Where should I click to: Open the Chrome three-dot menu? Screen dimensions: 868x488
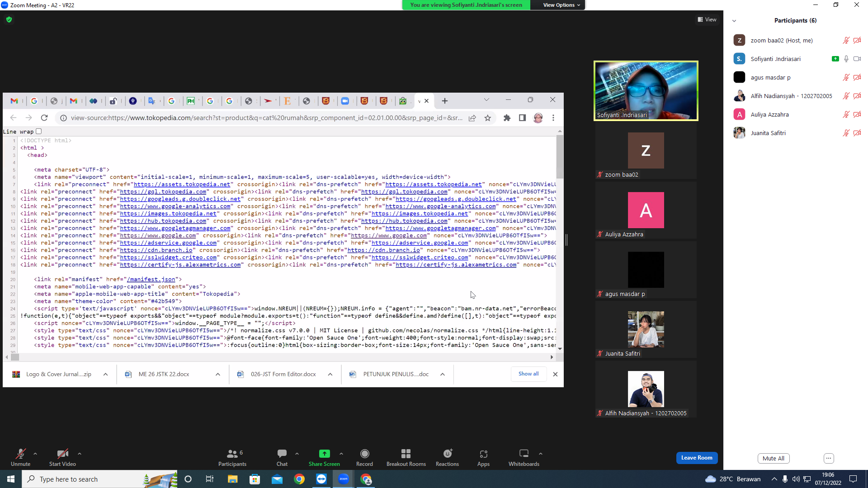553,118
